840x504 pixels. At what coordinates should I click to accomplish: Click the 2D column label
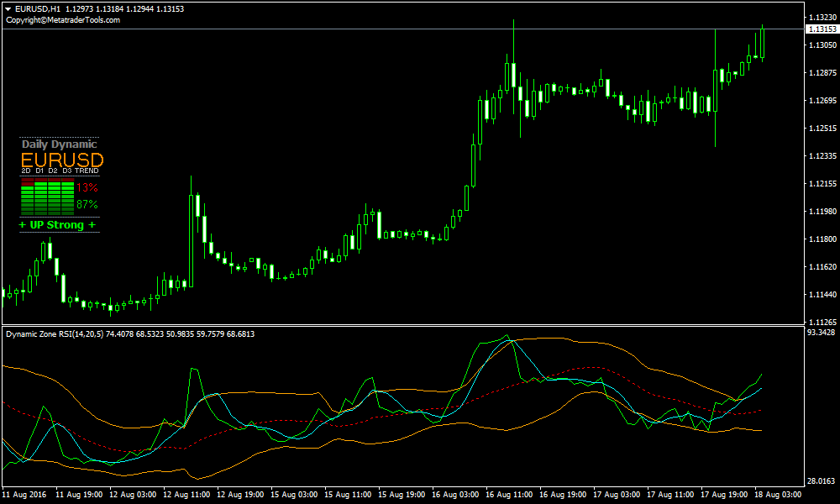26,171
